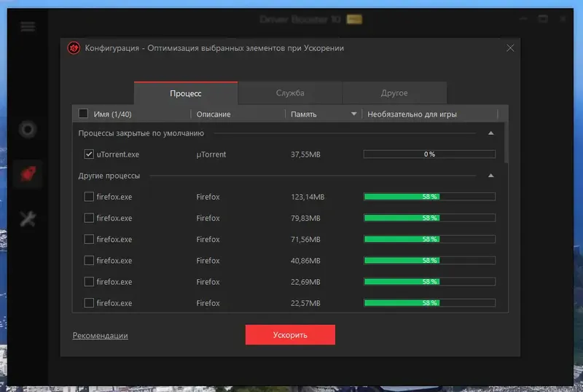Select the 40,86MB memory value

pyautogui.click(x=305, y=261)
